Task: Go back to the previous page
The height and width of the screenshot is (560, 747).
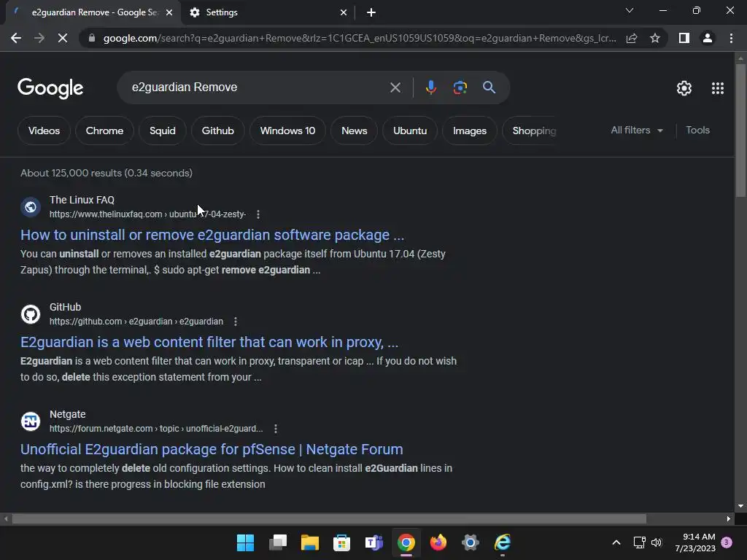Action: click(x=16, y=38)
